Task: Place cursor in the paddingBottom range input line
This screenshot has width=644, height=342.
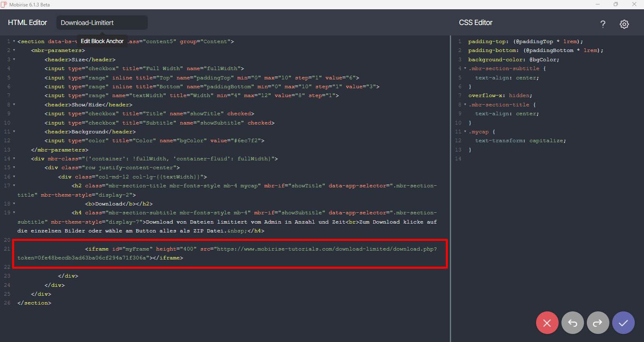Action: [212, 87]
